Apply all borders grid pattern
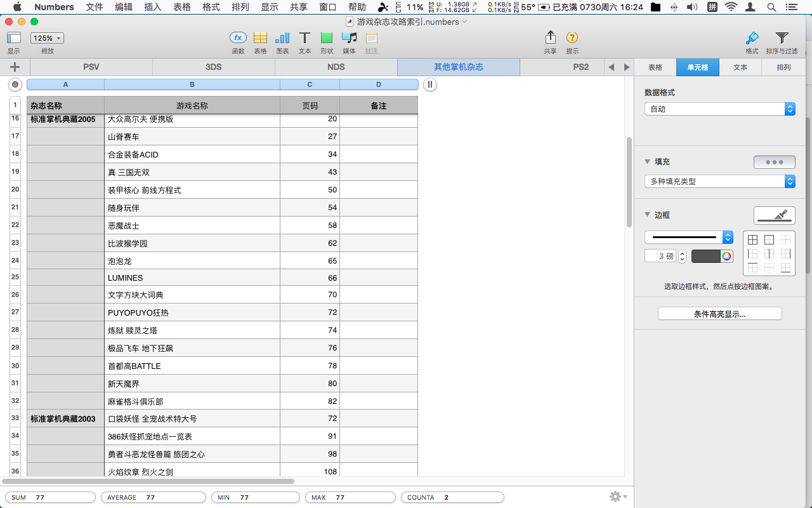 [752, 239]
